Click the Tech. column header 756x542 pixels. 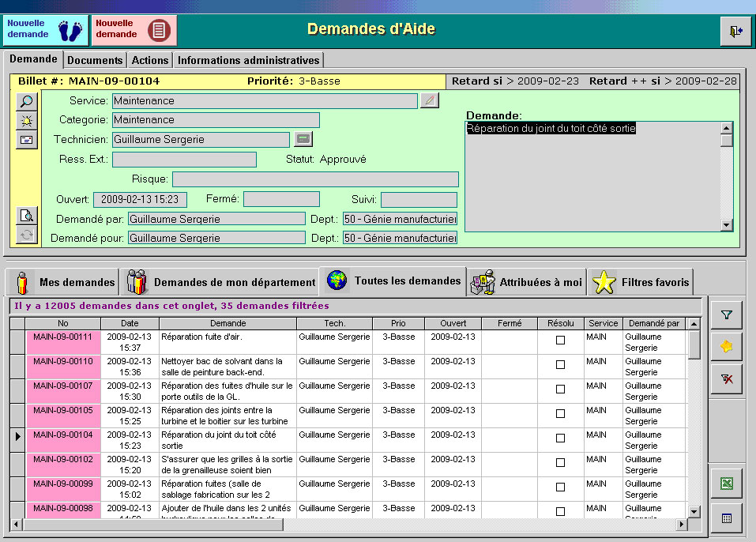click(x=335, y=323)
